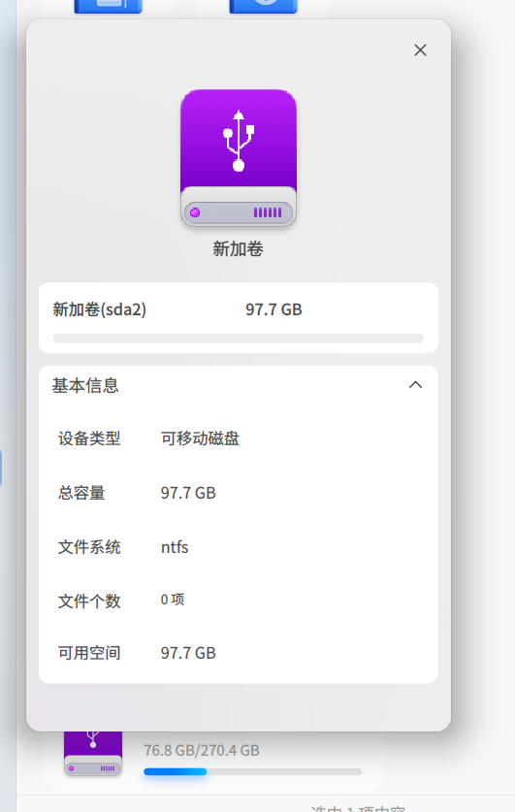Click the ntfs file system value

click(175, 547)
